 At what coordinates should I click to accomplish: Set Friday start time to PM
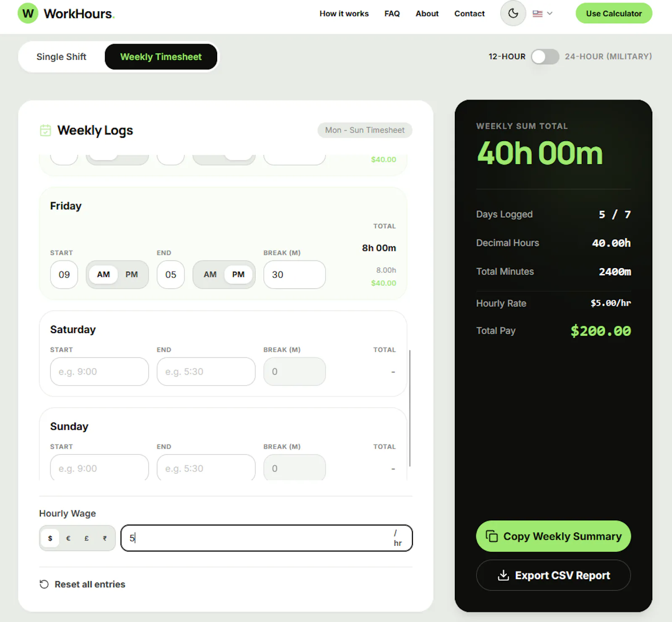click(131, 275)
